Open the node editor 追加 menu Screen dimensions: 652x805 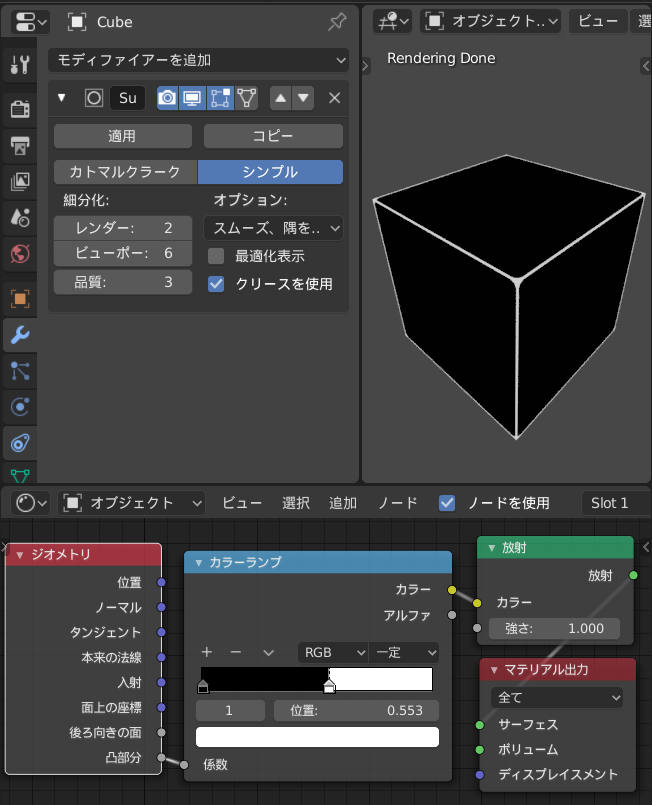point(342,503)
